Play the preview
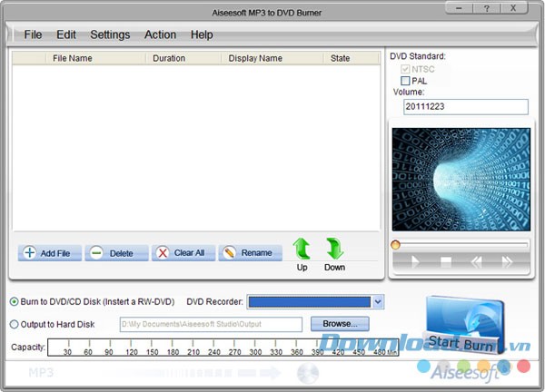This screenshot has height=392, width=545. click(x=415, y=262)
